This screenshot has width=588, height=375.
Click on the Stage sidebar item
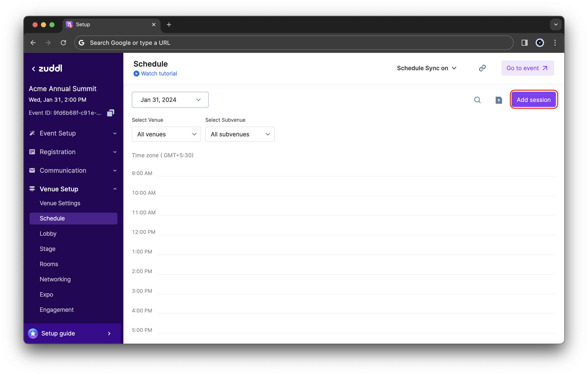click(x=48, y=248)
